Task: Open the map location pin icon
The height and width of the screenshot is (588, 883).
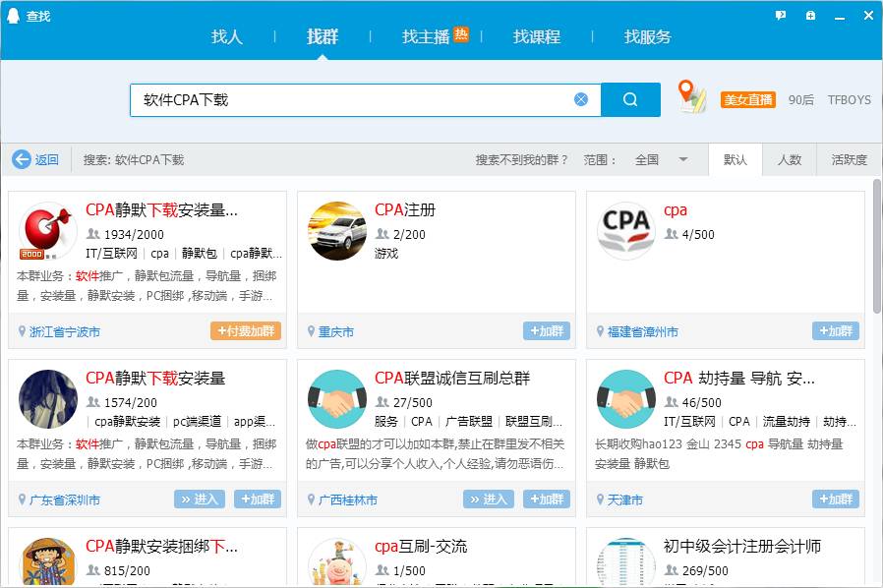Action: click(691, 96)
